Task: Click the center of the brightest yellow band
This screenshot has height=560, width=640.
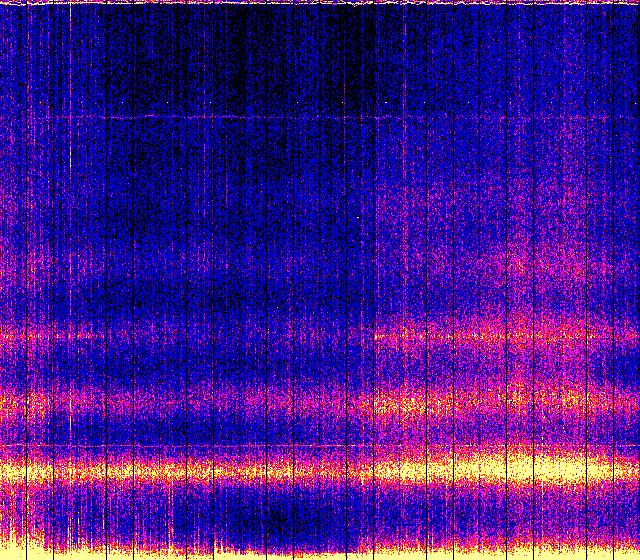Action: (320, 470)
